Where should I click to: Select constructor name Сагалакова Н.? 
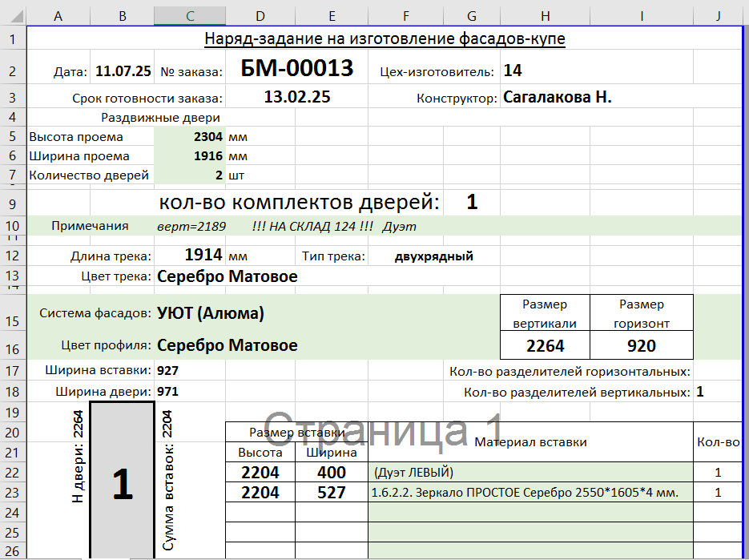click(x=558, y=98)
